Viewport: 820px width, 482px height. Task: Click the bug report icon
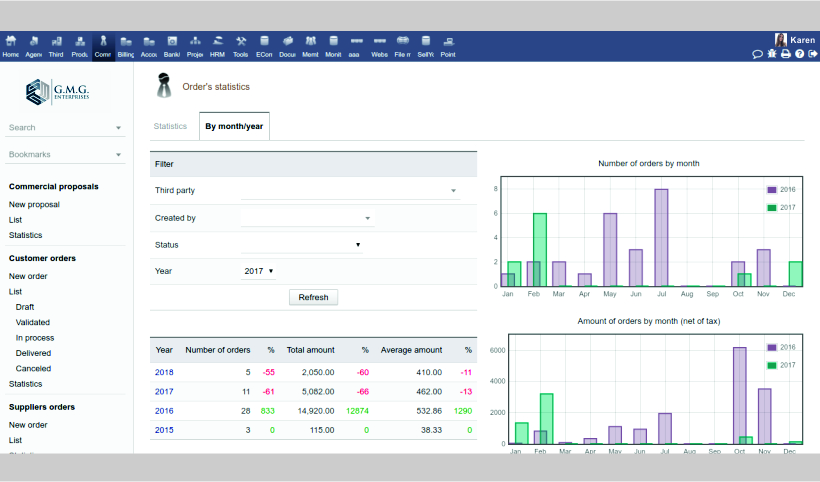tap(772, 54)
